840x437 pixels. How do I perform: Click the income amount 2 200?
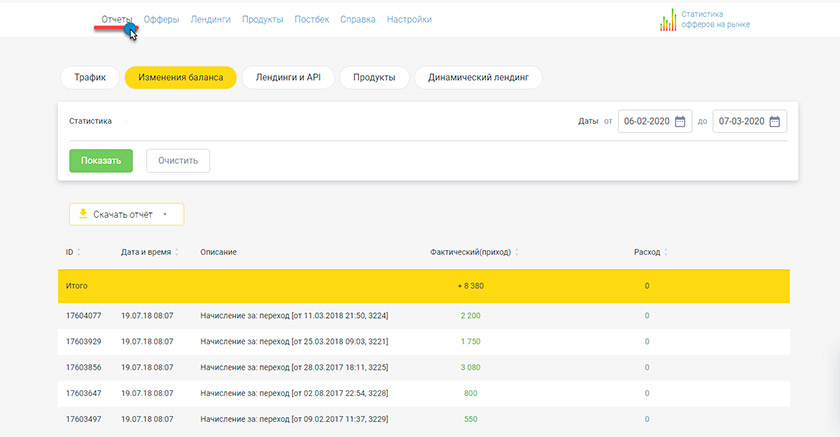(470, 316)
